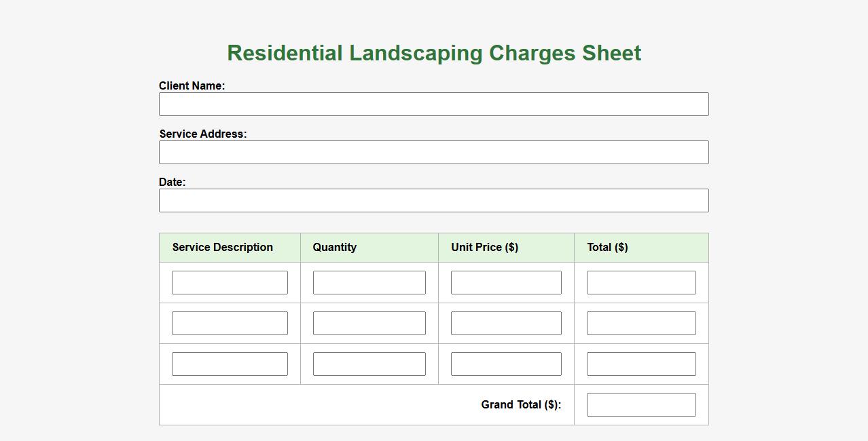Click the Residential Landscaping Charges Sheet title
This screenshot has height=441, width=868.
click(434, 54)
